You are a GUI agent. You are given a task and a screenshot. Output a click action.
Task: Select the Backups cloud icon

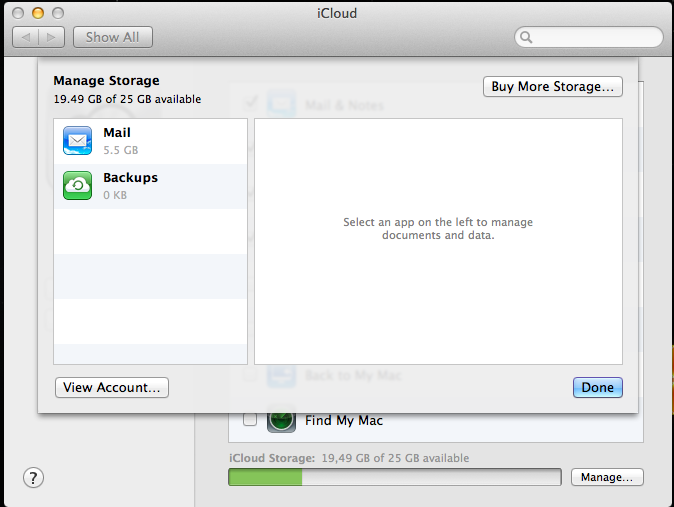(x=77, y=185)
